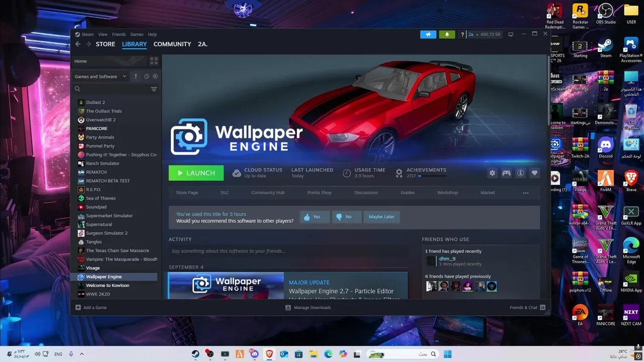Select R.E.P.O. in the game list
Screen dimensions: 644x362
[94, 190]
